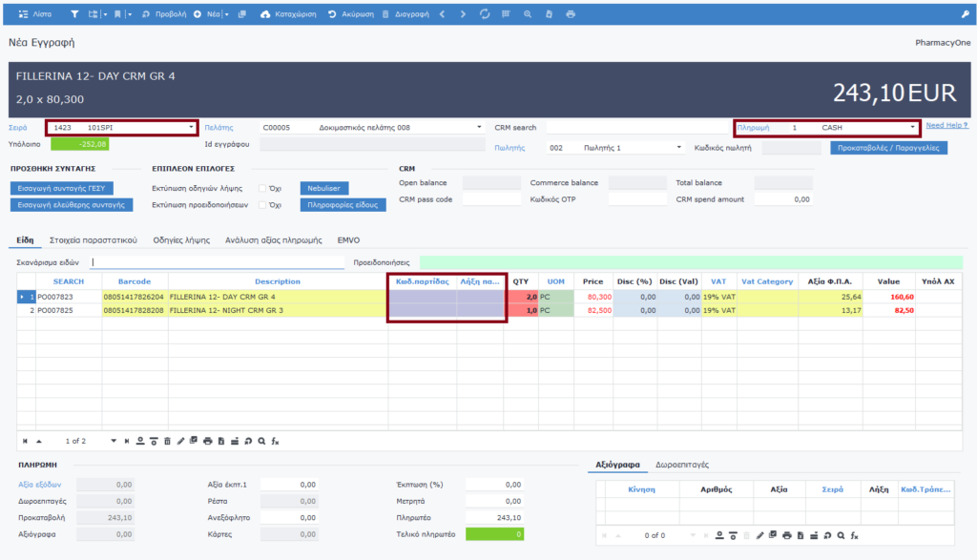Click the Nebuliser button
The image size is (977, 560).
pos(325,188)
